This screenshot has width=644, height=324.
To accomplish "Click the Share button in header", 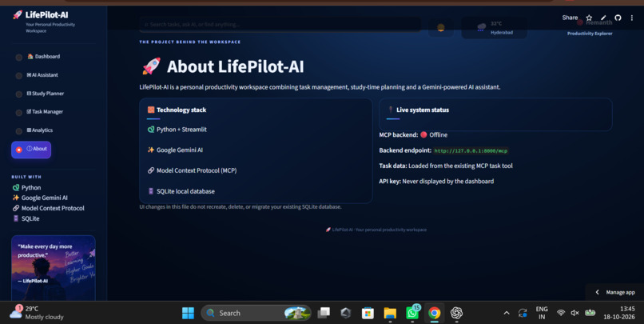I will coord(570,18).
